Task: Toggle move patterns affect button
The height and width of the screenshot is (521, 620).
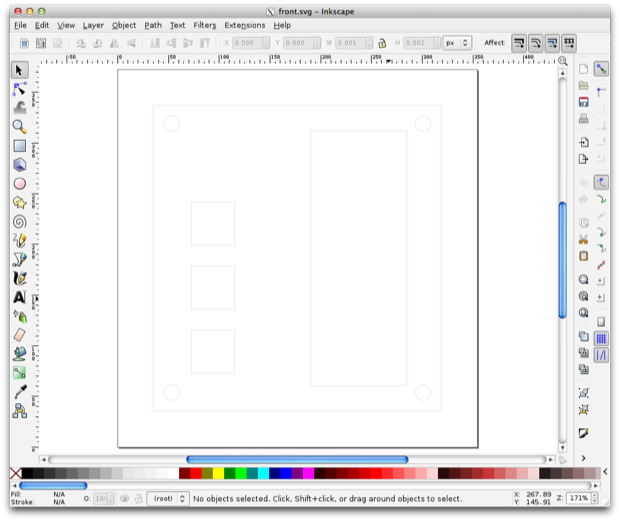Action: click(x=569, y=43)
